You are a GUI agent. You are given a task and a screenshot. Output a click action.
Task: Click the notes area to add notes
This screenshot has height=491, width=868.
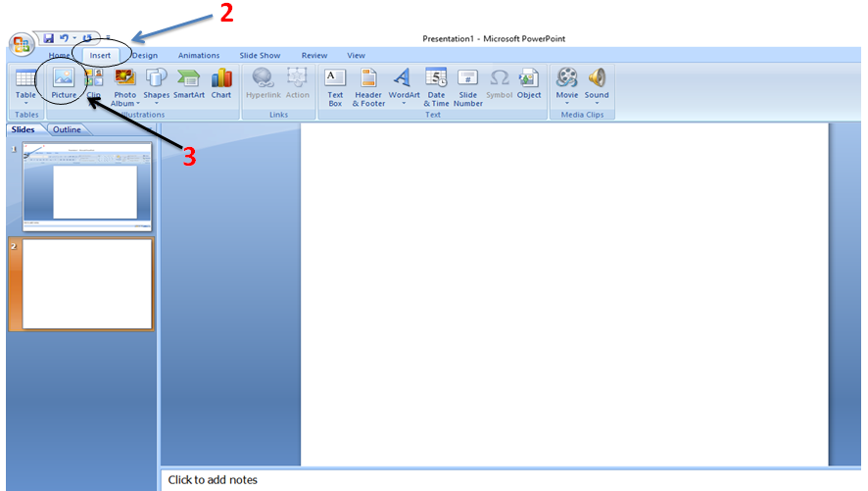tap(511, 480)
